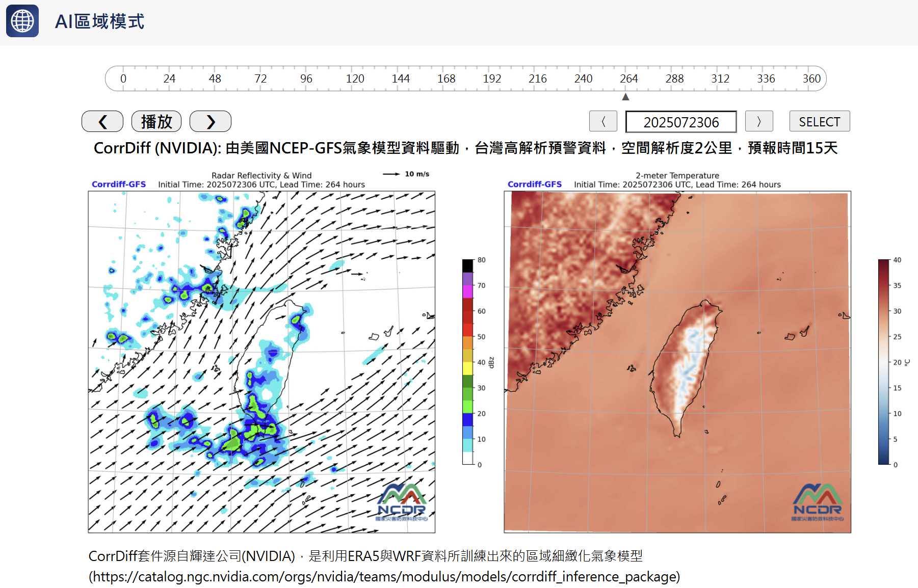
Task: Step to later initial time arrow
Action: [x=759, y=122]
